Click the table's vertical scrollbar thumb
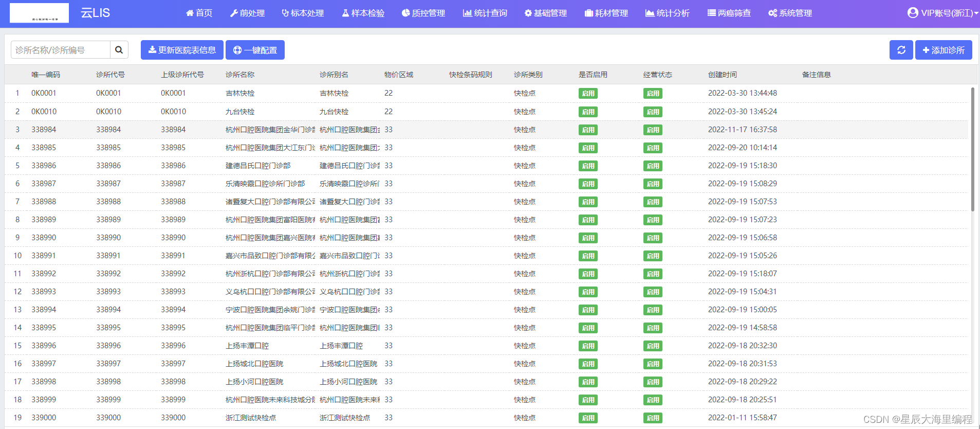The image size is (980, 429). (x=972, y=149)
